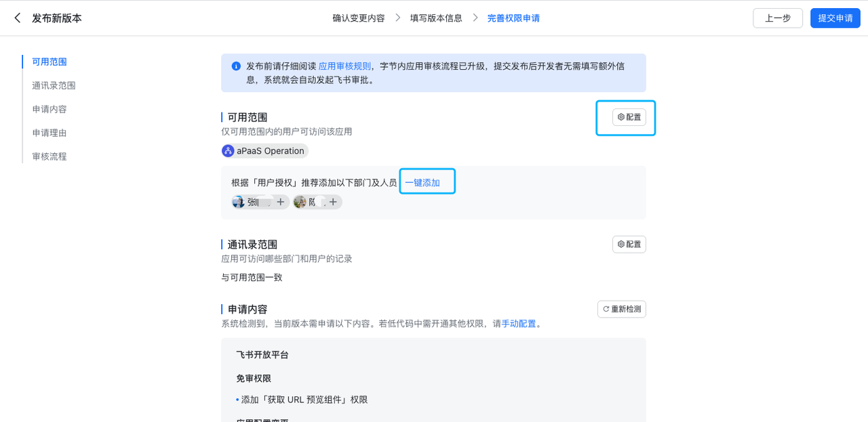Click 飞书开放平台 heading
The image size is (868, 422).
(262, 355)
